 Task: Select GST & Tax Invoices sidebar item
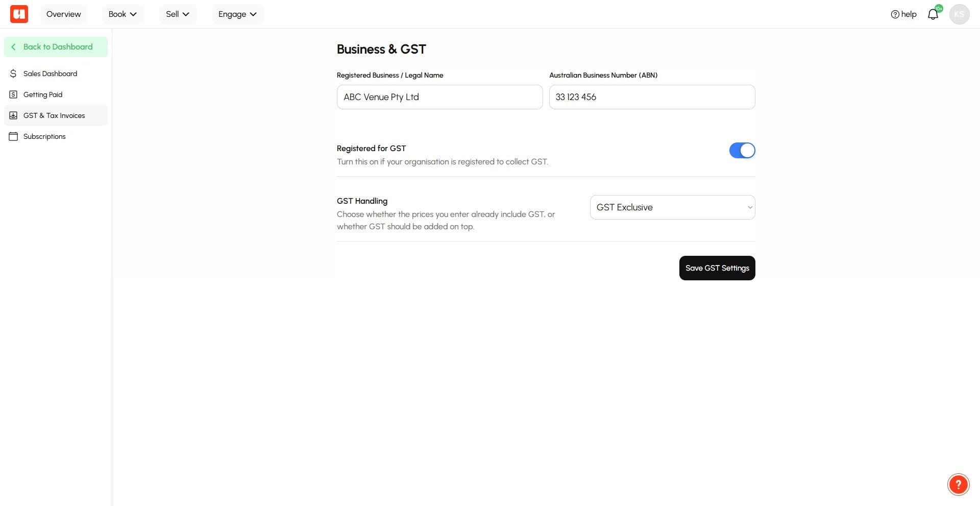pos(56,115)
